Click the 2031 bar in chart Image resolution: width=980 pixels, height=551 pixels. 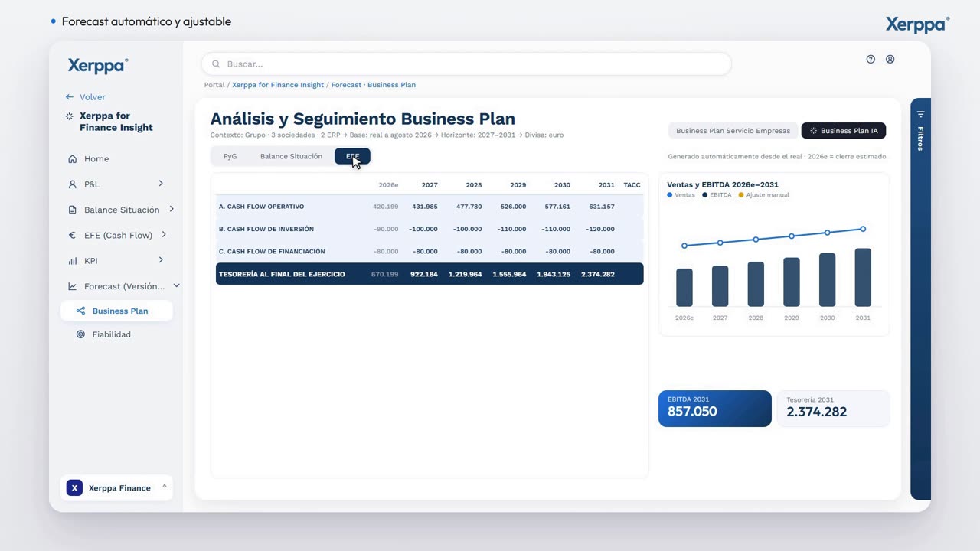(x=863, y=277)
